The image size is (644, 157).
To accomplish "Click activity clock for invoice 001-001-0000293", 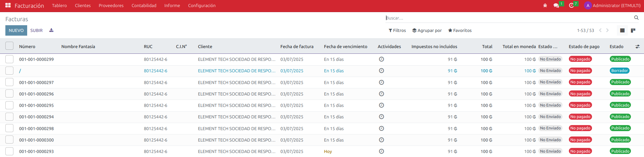I will point(381,151).
